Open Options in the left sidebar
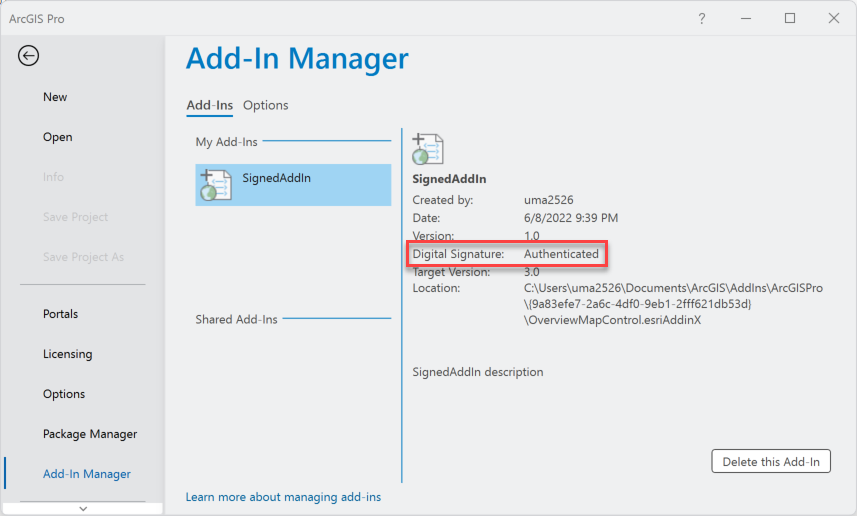 point(64,394)
